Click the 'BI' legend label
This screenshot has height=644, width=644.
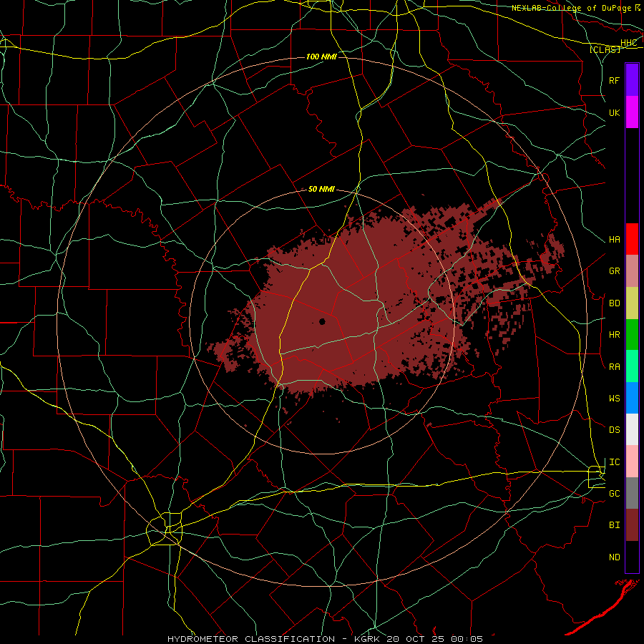tap(615, 525)
